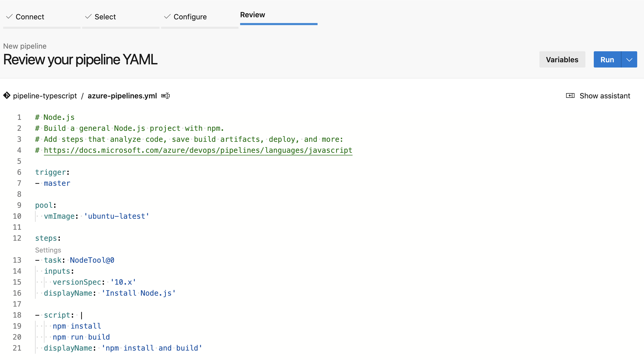The height and width of the screenshot is (360, 644).
Task: Click the checkmark icon on the Connect step
Action: 9,16
